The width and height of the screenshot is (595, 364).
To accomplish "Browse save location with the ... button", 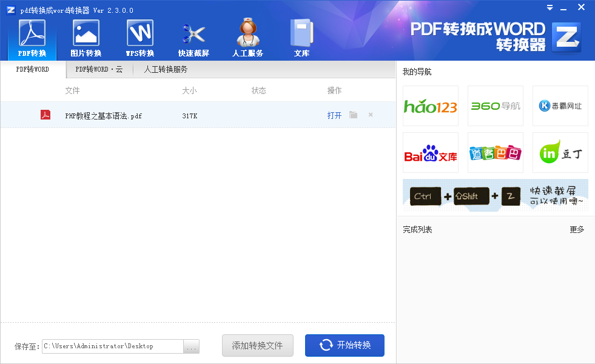I will (x=191, y=346).
